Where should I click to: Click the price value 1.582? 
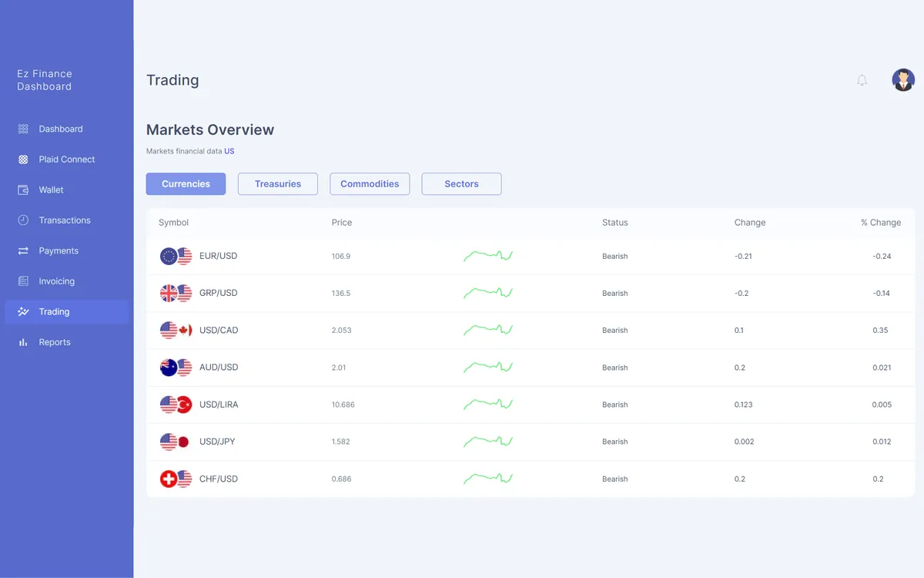[341, 442]
